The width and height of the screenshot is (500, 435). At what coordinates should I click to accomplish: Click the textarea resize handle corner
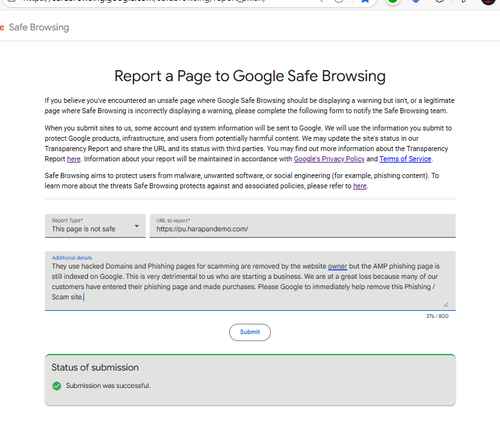(x=446, y=304)
